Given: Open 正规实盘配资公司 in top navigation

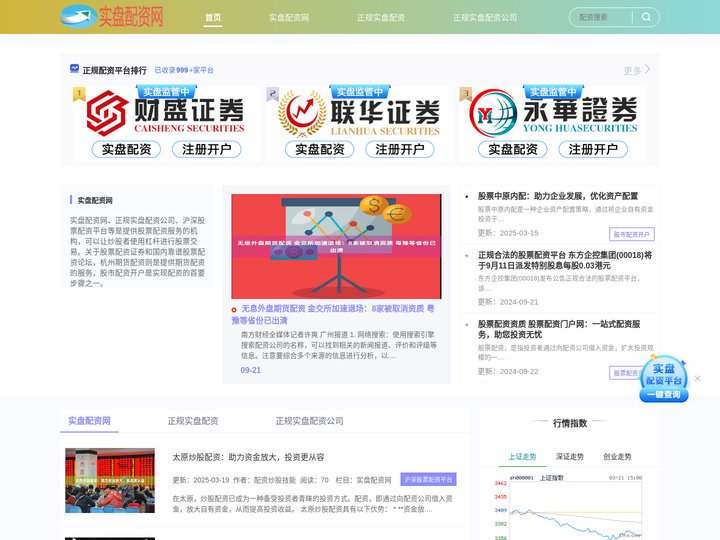Looking at the screenshot, I should pos(485,17).
